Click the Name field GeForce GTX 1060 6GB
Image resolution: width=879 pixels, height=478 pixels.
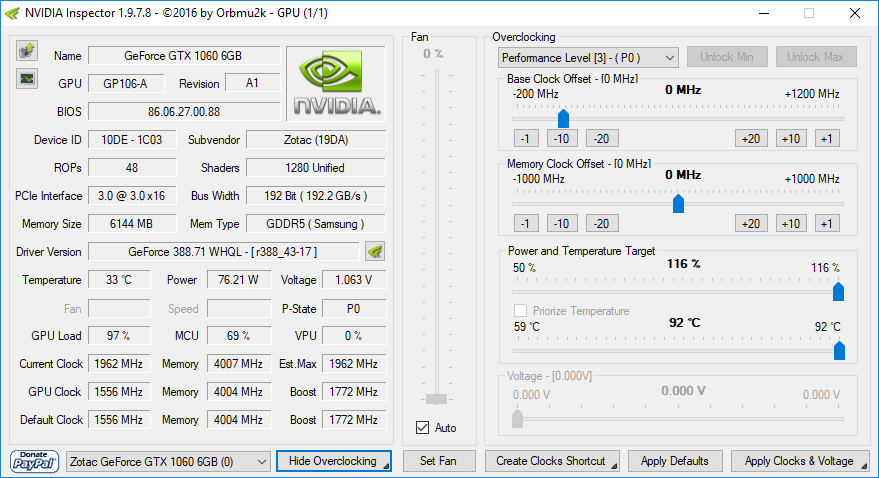pyautogui.click(x=183, y=56)
